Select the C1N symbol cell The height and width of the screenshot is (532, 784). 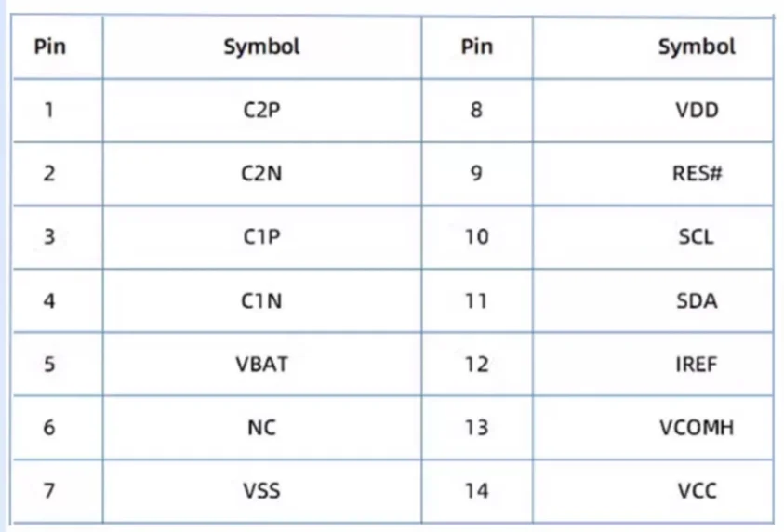pyautogui.click(x=262, y=300)
